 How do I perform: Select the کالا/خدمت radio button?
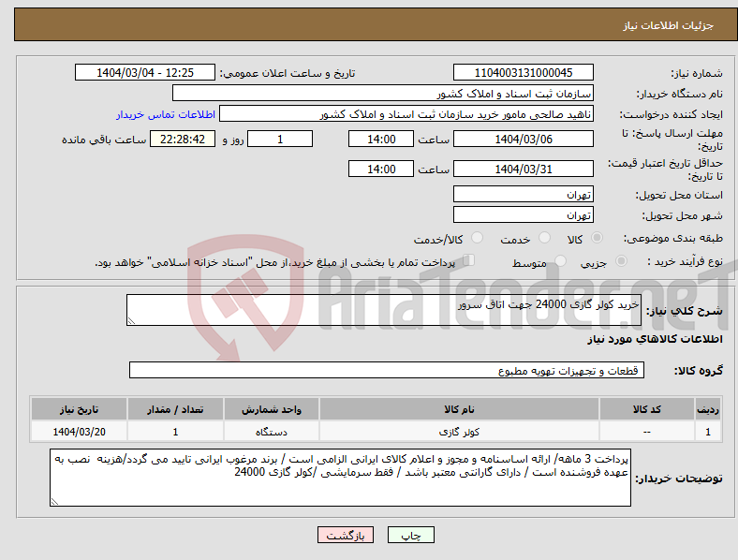[478, 238]
